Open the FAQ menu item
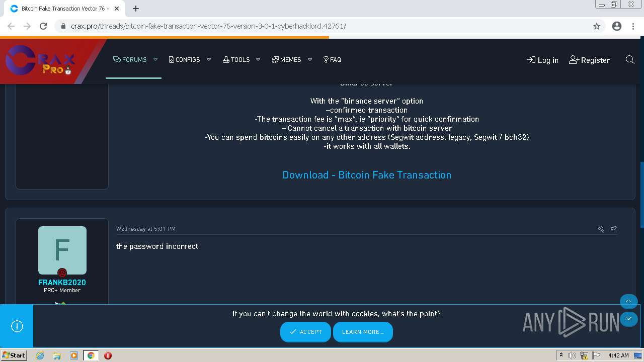The image size is (644, 362). click(x=332, y=59)
